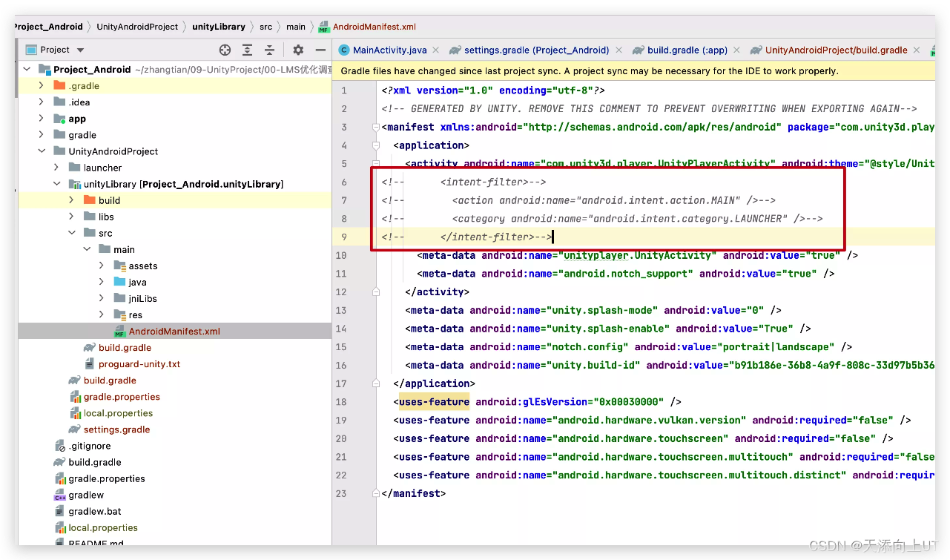Select the gradlew.bat file
The height and width of the screenshot is (560, 950).
(95, 511)
